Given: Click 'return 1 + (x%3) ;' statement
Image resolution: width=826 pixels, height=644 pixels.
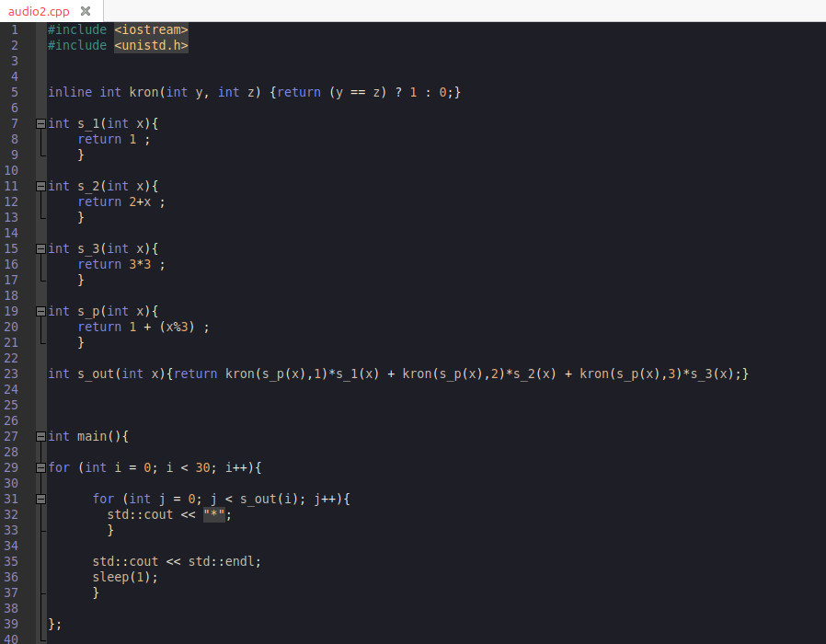Looking at the screenshot, I should [x=143, y=328].
